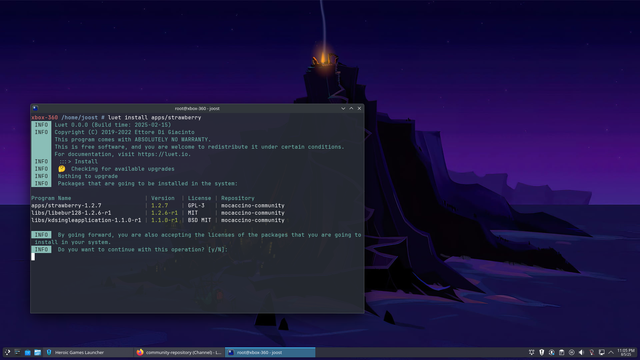Click the 'Program Name' column header
This screenshot has width=640, height=360.
point(51,198)
